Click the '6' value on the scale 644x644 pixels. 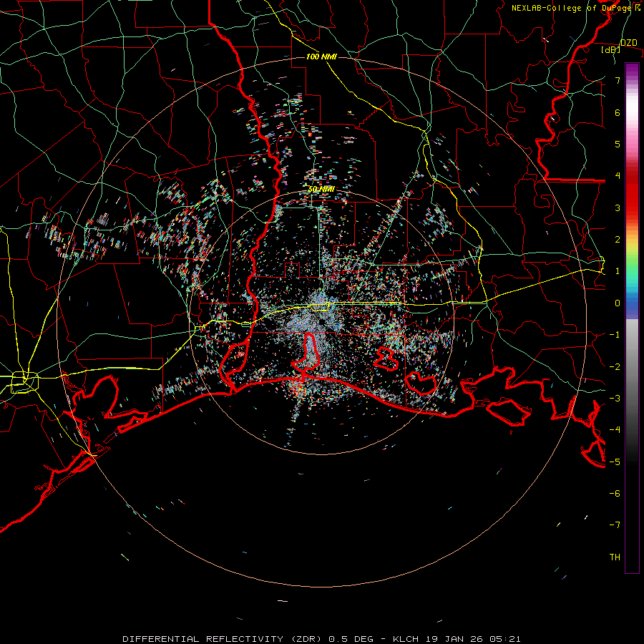click(618, 112)
